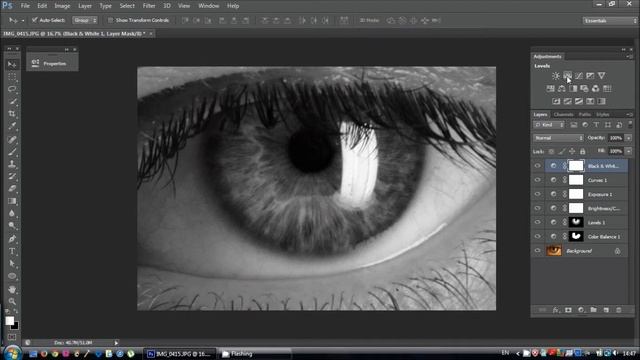Select the Eraser tool
The height and width of the screenshot is (360, 640).
(x=12, y=189)
